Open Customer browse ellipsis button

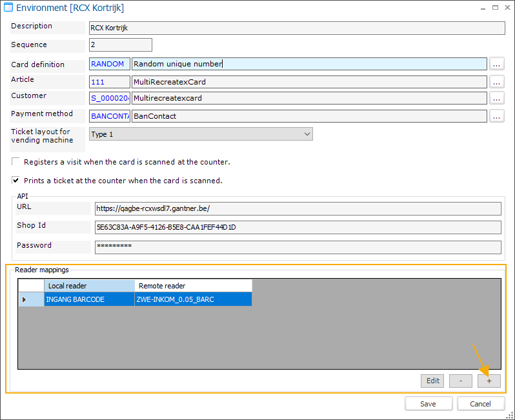(x=496, y=98)
